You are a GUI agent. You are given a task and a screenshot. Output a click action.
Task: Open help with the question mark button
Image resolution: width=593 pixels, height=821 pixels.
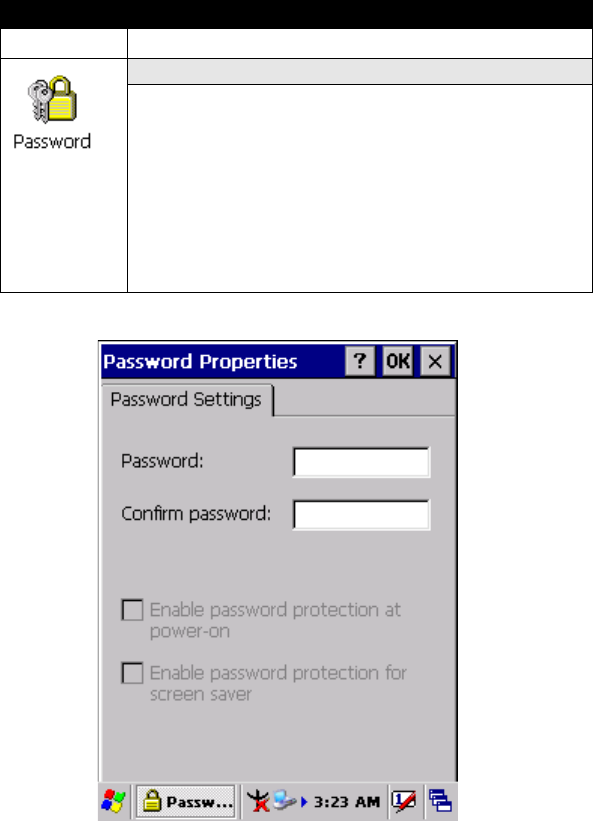point(360,361)
